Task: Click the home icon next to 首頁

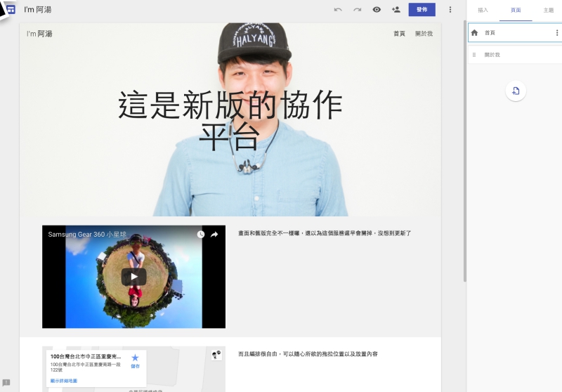Action: 474,32
